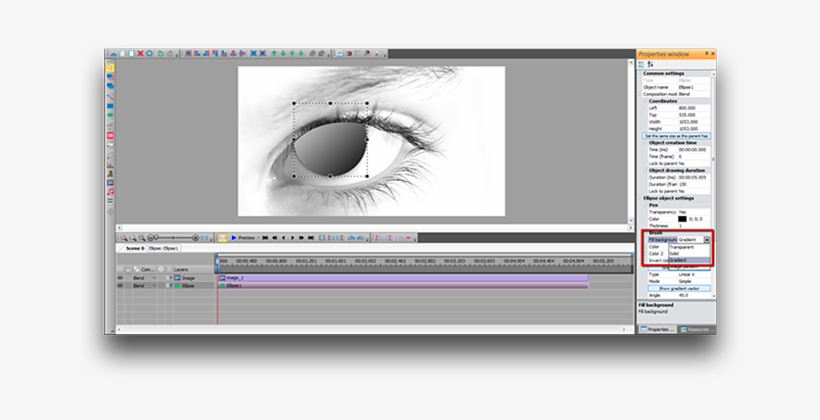Click the black Pen color swatch
Screen dimensions: 820x420
pyautogui.click(x=682, y=219)
